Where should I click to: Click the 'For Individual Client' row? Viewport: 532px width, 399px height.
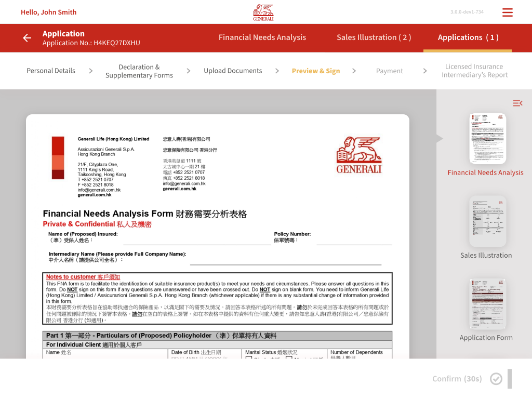coord(217,345)
